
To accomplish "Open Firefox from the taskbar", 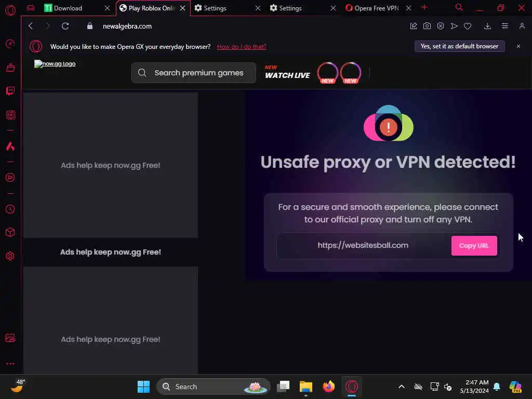I will click(x=328, y=387).
